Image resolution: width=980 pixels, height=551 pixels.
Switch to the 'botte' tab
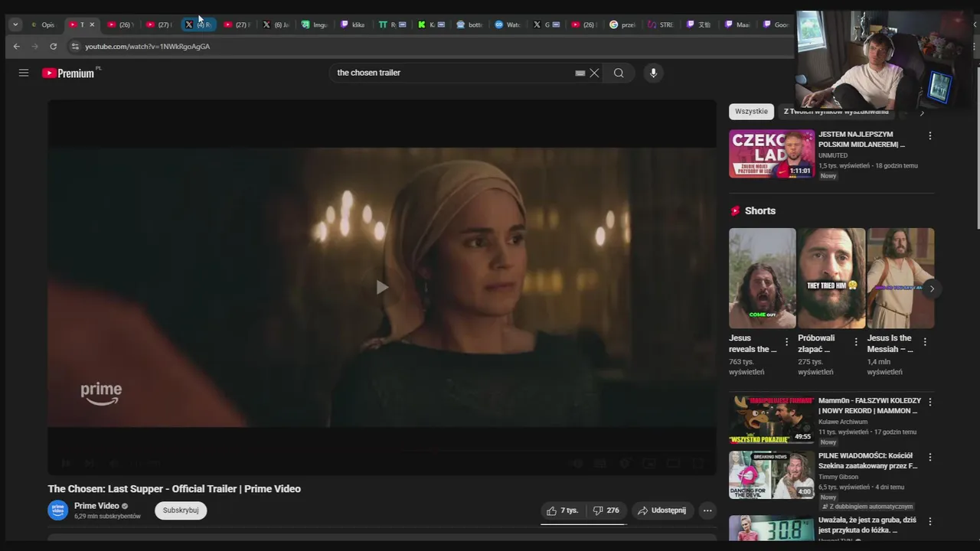469,24
